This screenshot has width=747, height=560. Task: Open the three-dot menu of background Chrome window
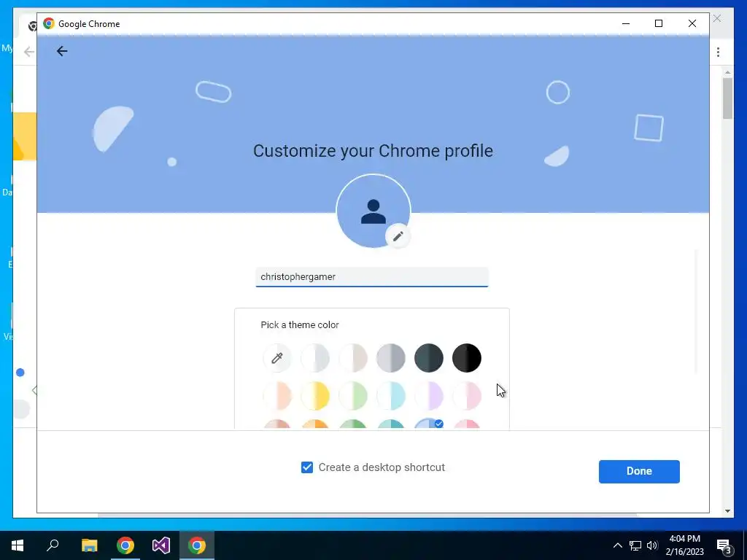pyautogui.click(x=718, y=52)
